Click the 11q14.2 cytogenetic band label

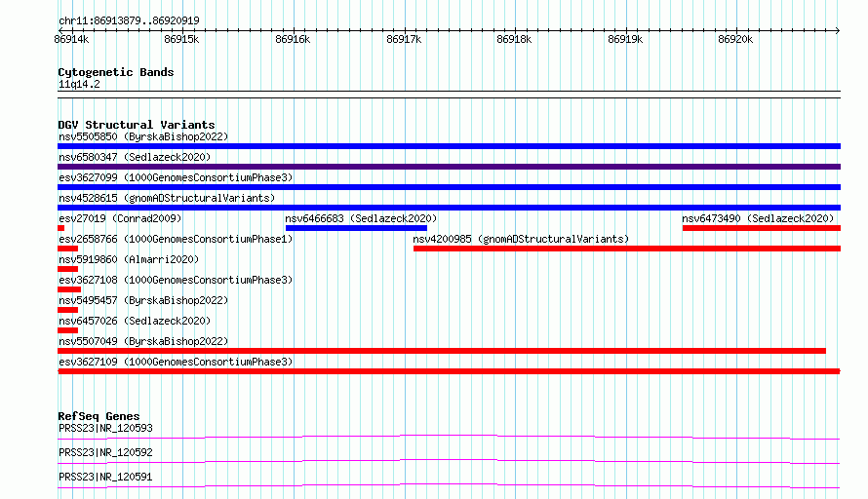(x=79, y=84)
